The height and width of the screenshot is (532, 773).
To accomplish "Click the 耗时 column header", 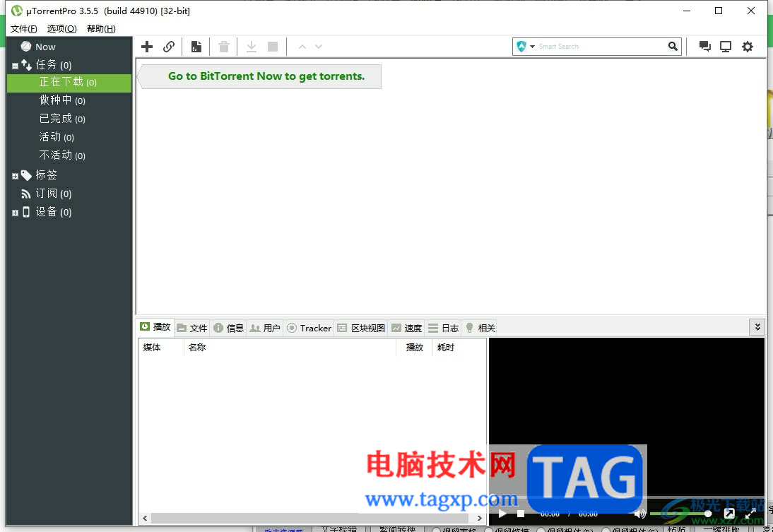I will (459, 348).
